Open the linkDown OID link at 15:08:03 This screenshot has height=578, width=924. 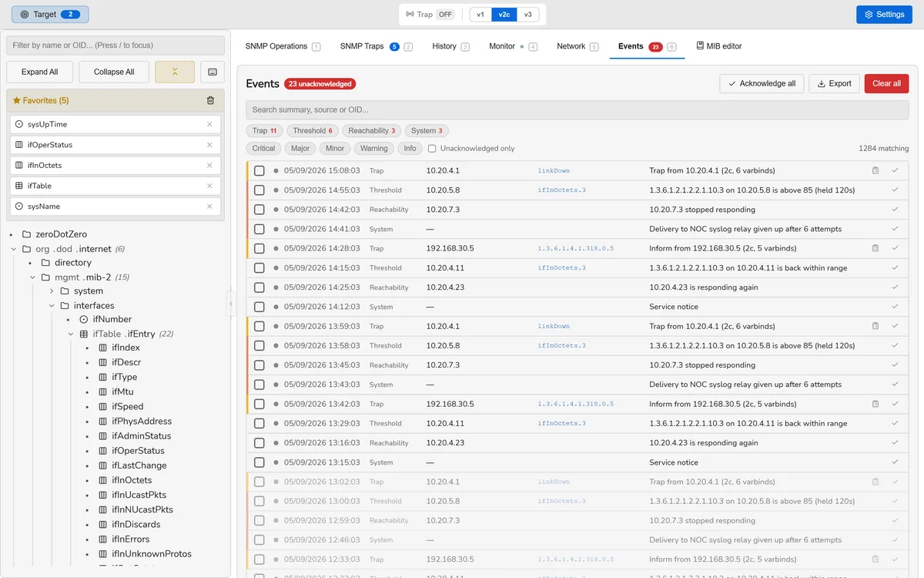coord(554,170)
